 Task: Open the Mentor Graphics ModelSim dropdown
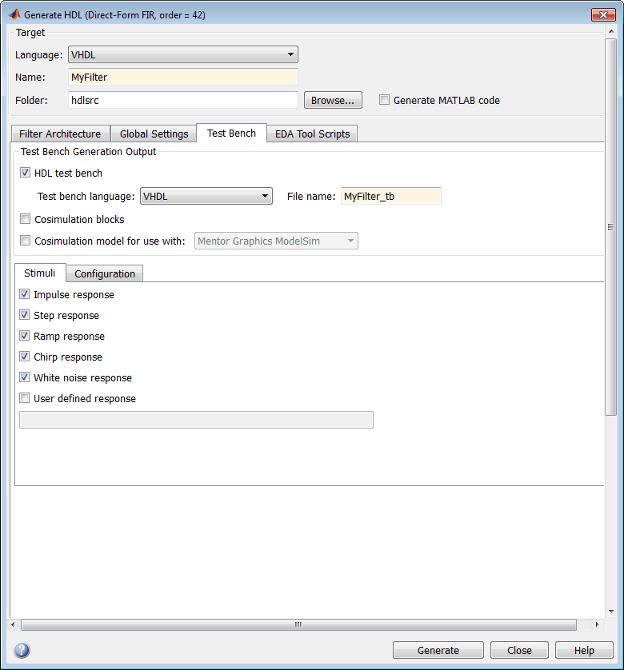coord(276,241)
